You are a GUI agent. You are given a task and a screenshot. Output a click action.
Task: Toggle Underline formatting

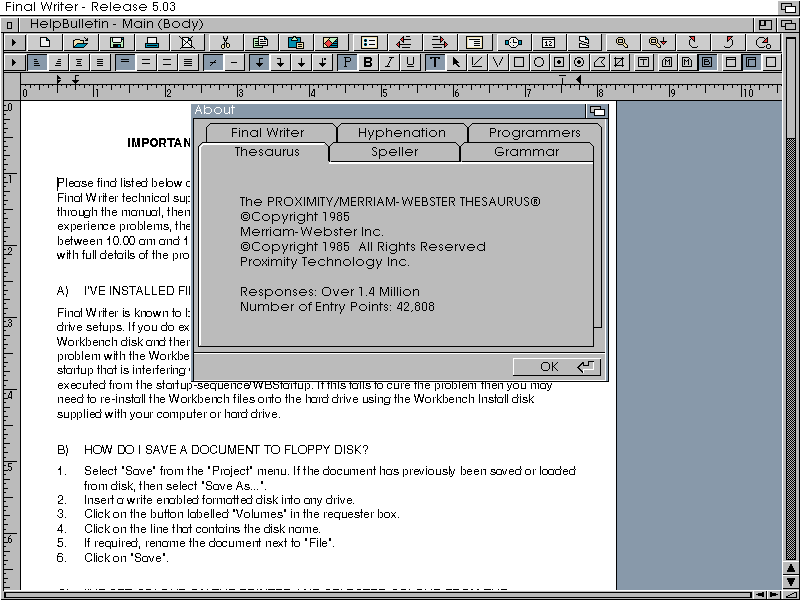tap(410, 62)
